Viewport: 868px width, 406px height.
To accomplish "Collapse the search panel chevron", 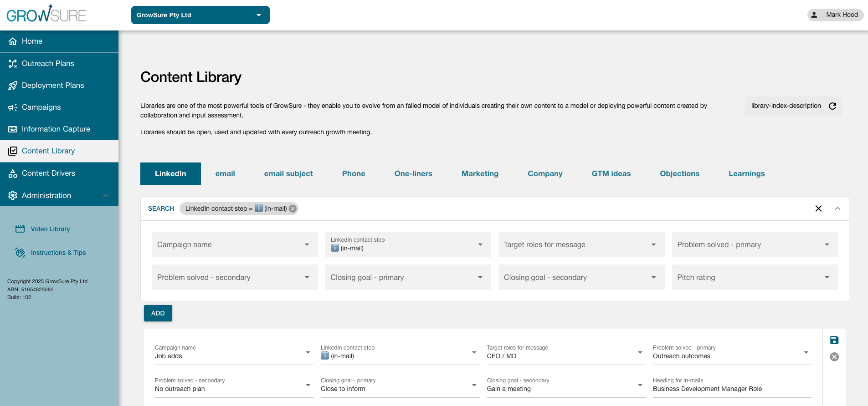I will [837, 208].
